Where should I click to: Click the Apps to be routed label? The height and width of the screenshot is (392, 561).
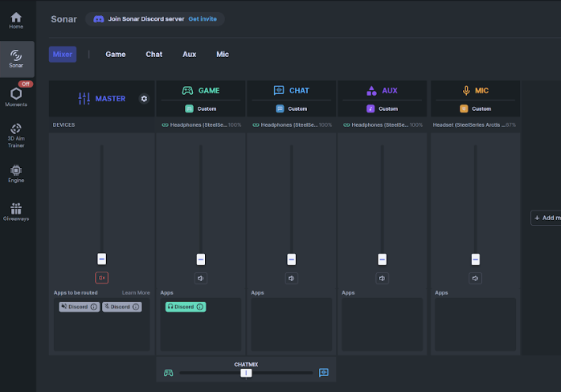[x=76, y=292]
